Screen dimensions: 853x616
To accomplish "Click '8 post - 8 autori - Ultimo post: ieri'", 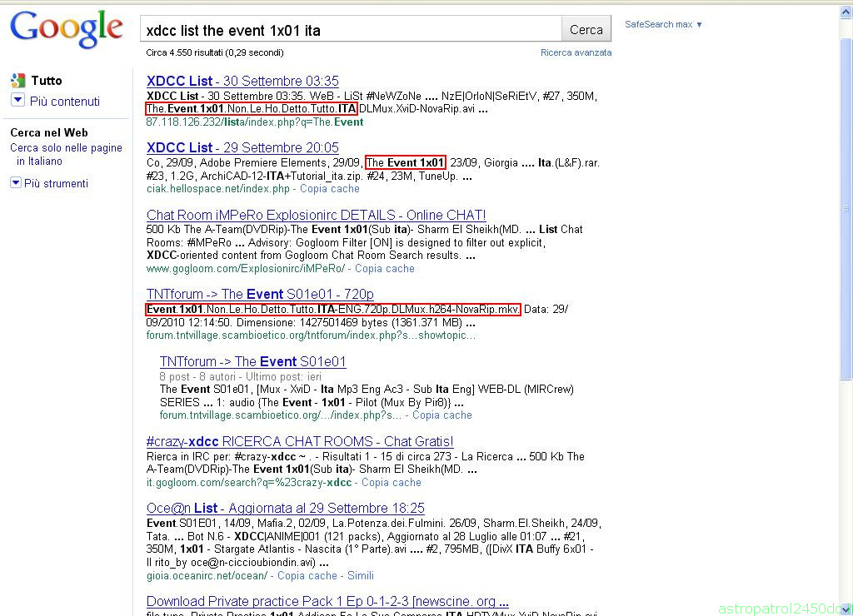I will [x=241, y=377].
